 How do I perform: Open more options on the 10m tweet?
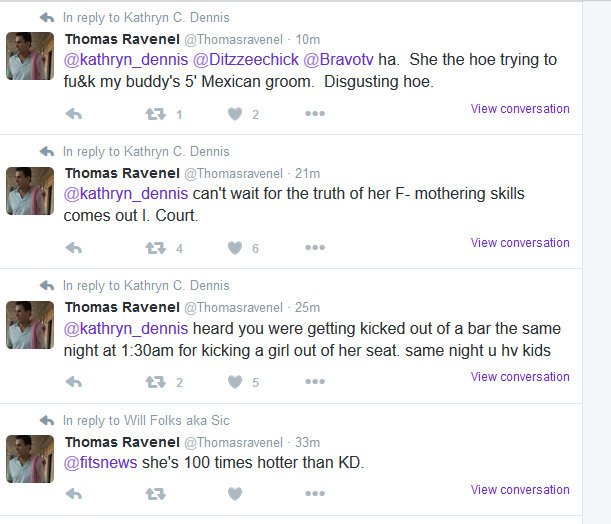(315, 113)
